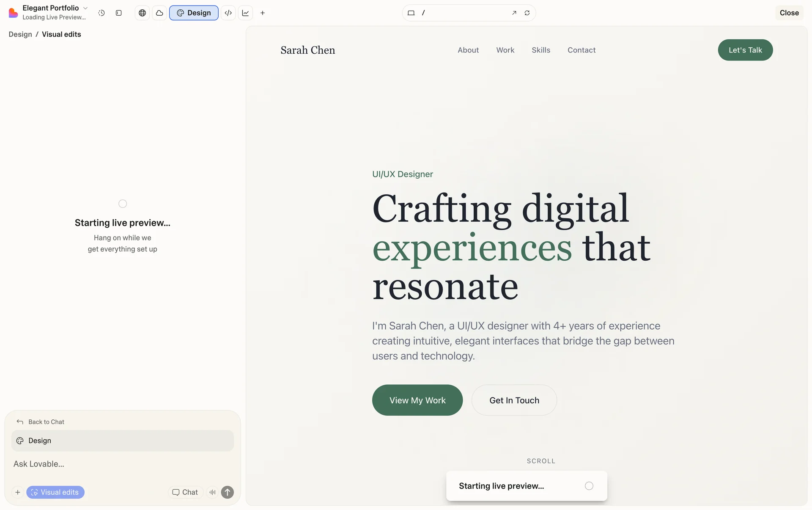Open the cloud icon in toolbar

click(159, 13)
